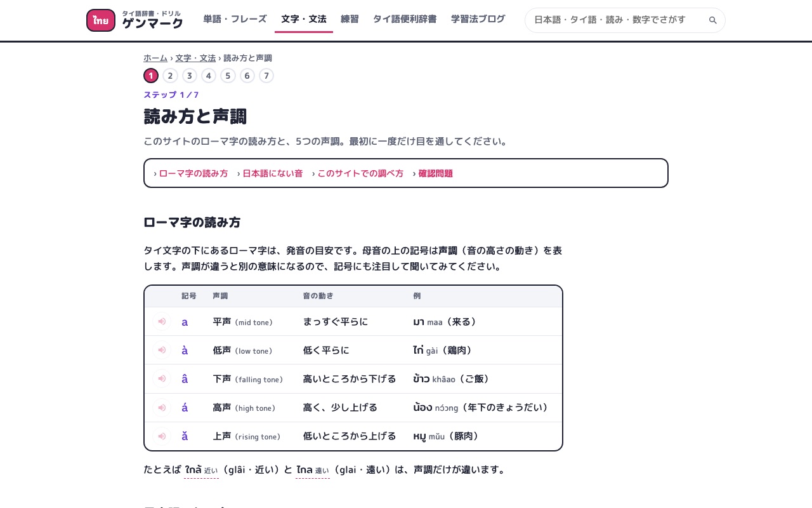Click the ゲンマーク site logo
This screenshot has width=812, height=508.
point(134,20)
